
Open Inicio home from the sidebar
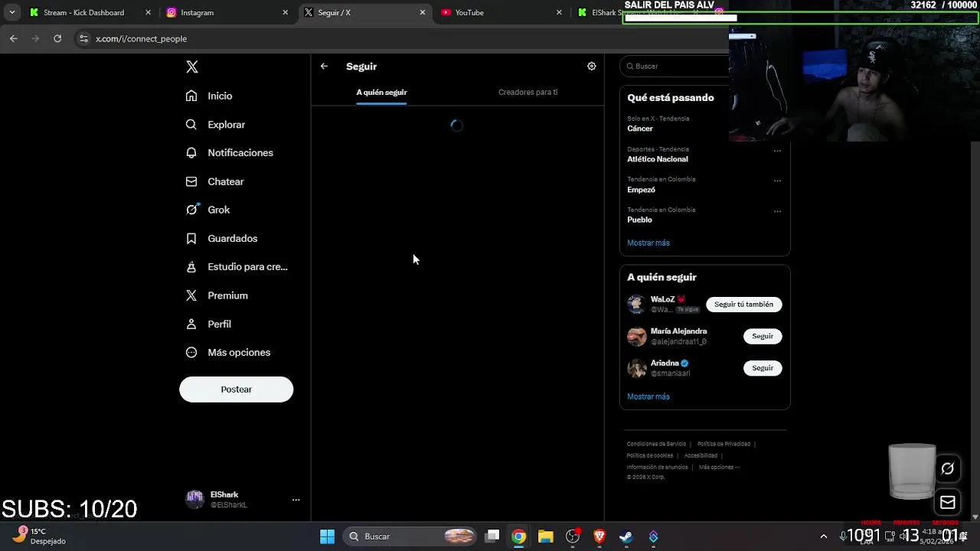pos(209,96)
